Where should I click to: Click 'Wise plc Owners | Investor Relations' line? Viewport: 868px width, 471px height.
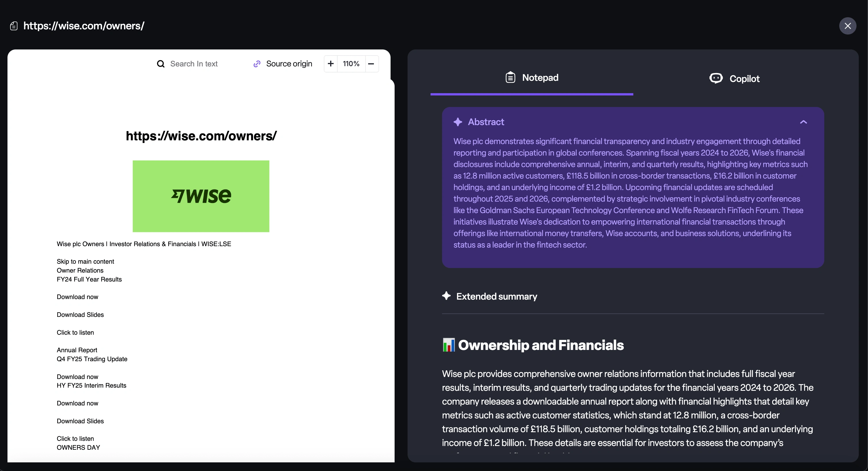click(x=144, y=244)
